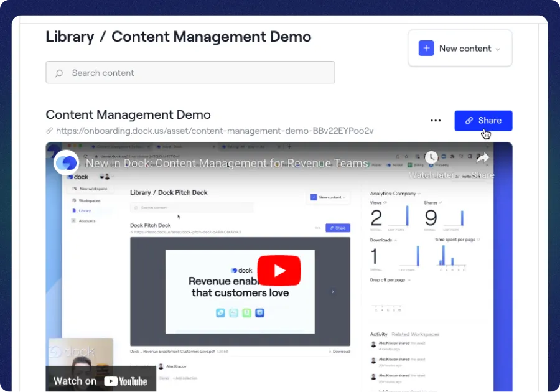Click the link icon beside asset URL
Image resolution: width=560 pixels, height=392 pixels.
point(50,131)
